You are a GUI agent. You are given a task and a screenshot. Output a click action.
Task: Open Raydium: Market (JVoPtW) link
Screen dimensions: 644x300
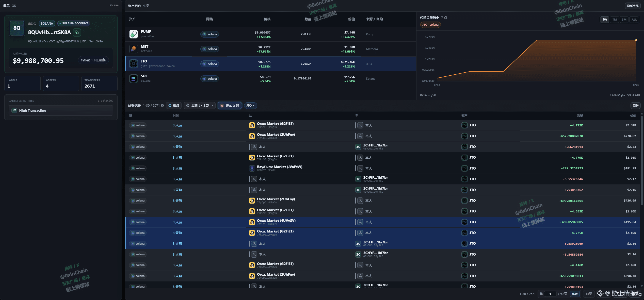point(280,167)
